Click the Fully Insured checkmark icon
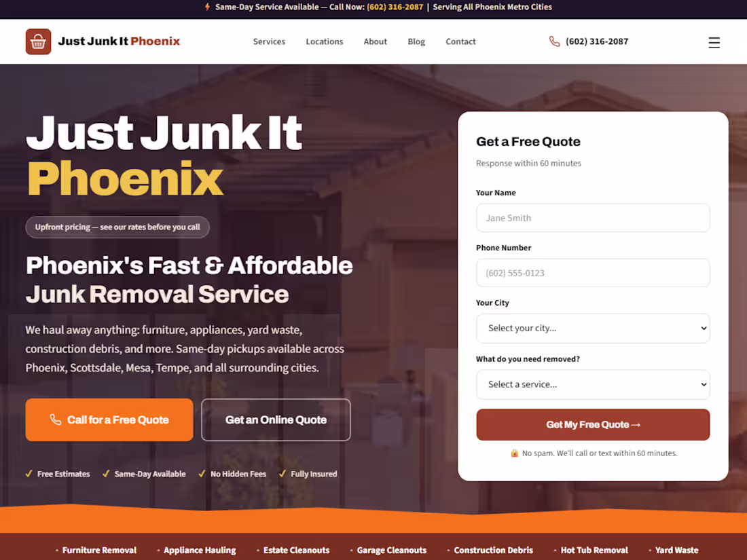The width and height of the screenshot is (747, 560). pos(283,473)
